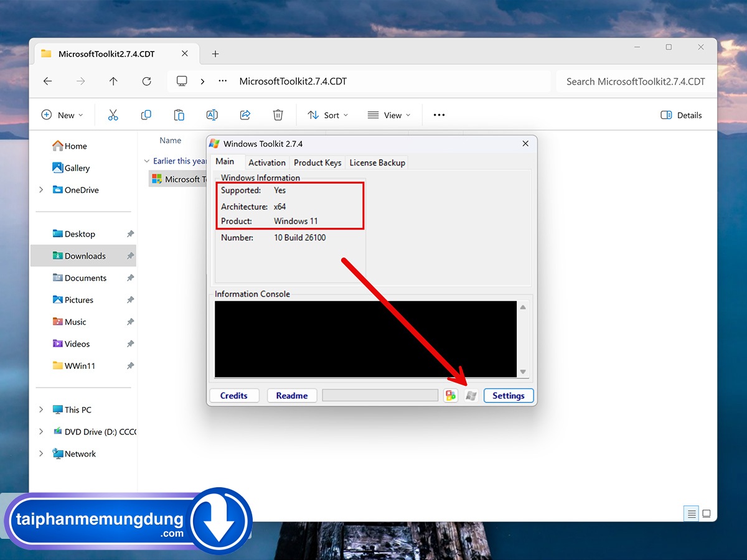Screen dimensions: 747x560
Task: Expand the This PC tree node
Action: pos(41,410)
